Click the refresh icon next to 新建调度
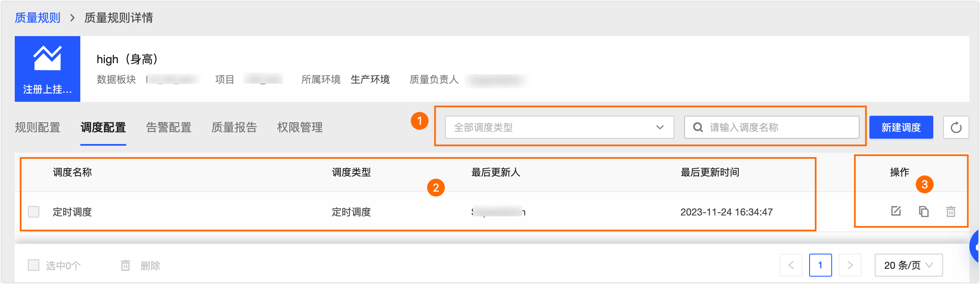Viewport: 980px width, 284px height. [x=956, y=127]
